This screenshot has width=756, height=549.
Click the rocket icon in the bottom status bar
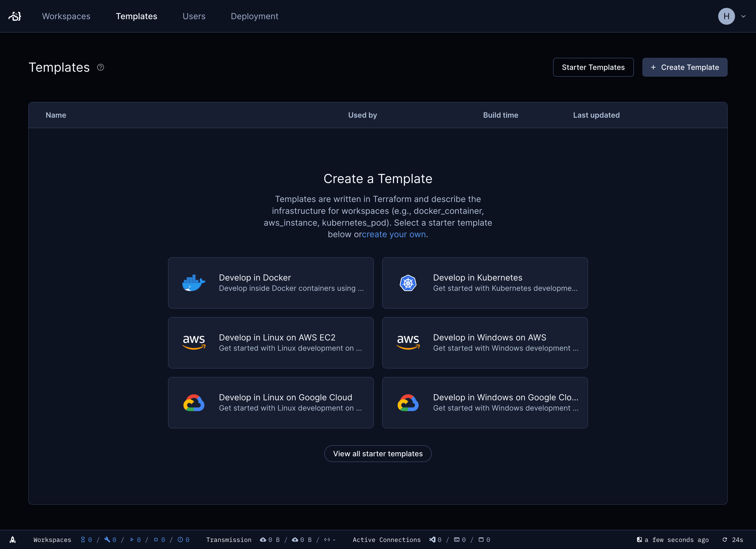point(13,540)
